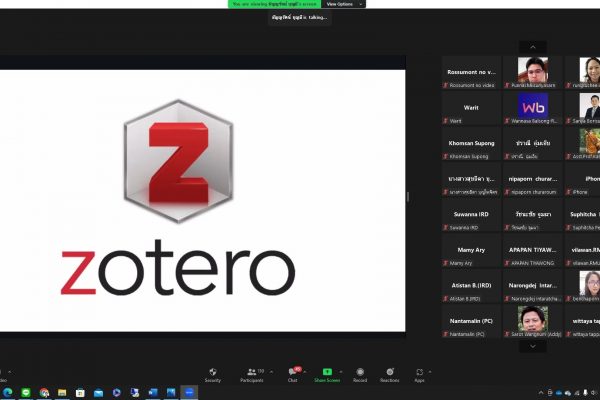600x400 pixels.
Task: Click the active Zoom icon in taskbar
Action: pyautogui.click(x=189, y=392)
